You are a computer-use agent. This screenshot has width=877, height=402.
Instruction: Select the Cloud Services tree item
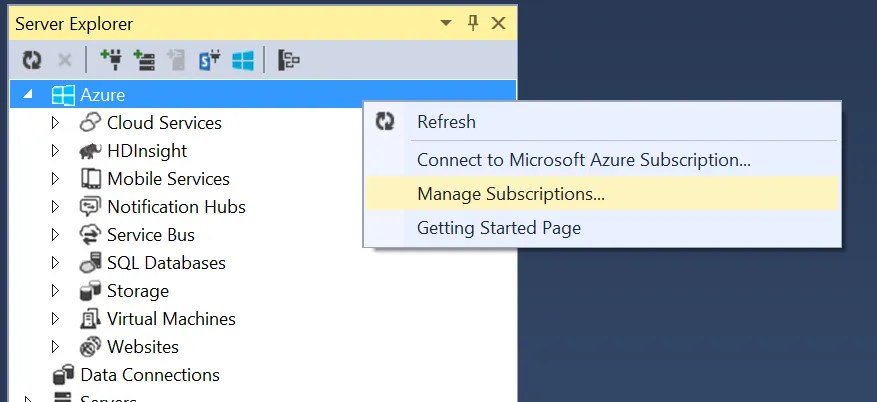tap(164, 122)
